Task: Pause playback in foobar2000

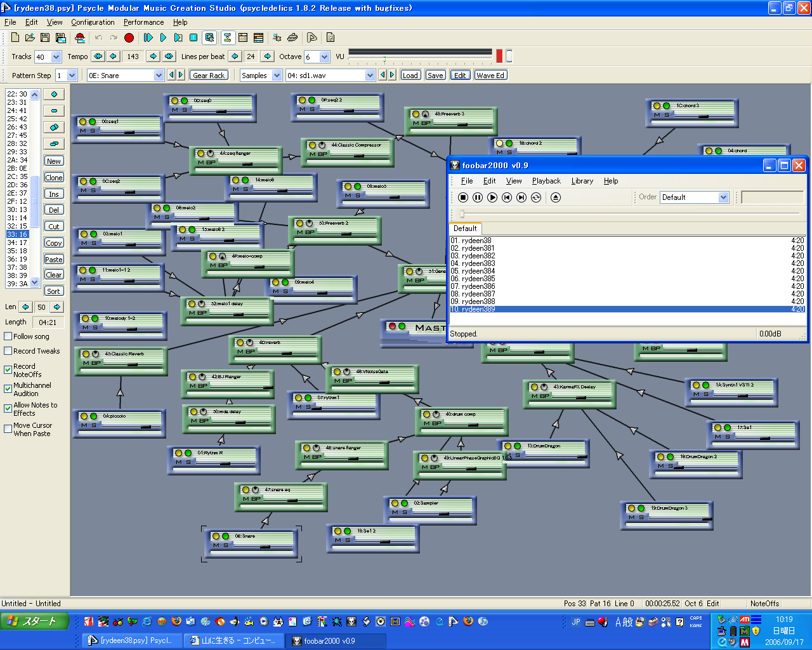Action: 478,197
